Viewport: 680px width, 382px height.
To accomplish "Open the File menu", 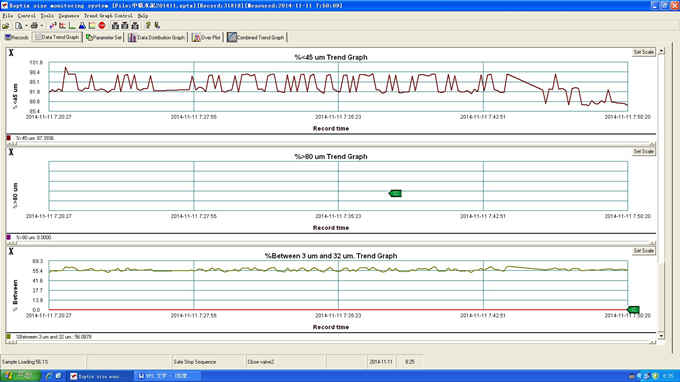I will pyautogui.click(x=8, y=16).
